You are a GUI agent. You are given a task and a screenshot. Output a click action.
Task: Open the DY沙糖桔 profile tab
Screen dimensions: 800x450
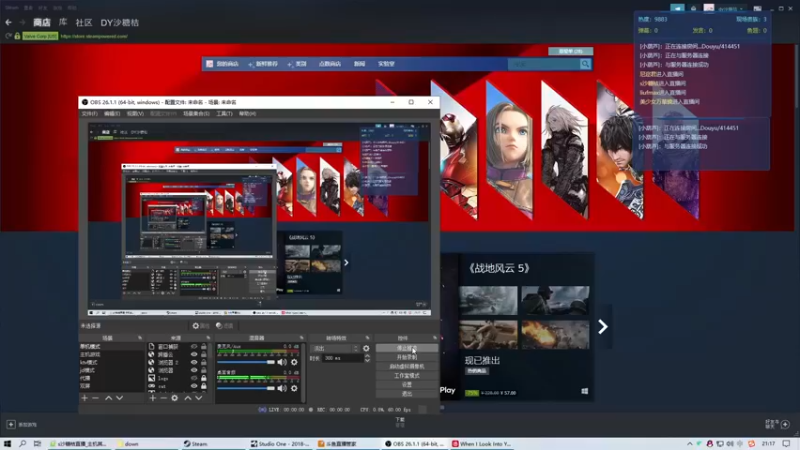pos(119,22)
